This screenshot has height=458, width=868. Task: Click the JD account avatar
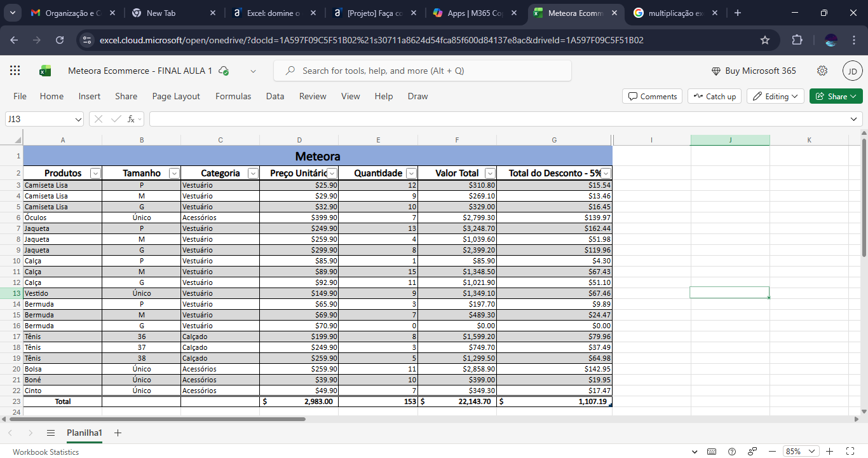point(852,71)
